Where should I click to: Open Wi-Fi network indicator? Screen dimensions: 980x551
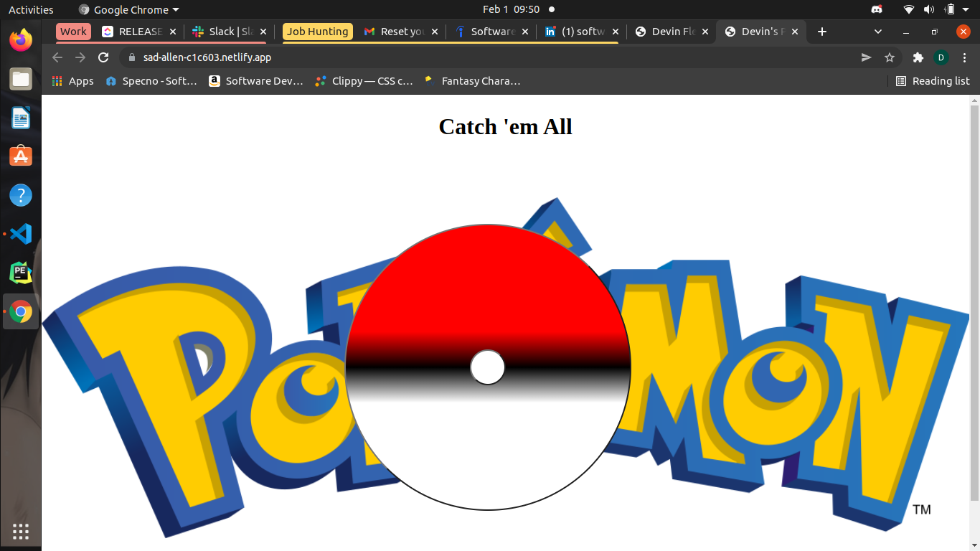coord(909,9)
